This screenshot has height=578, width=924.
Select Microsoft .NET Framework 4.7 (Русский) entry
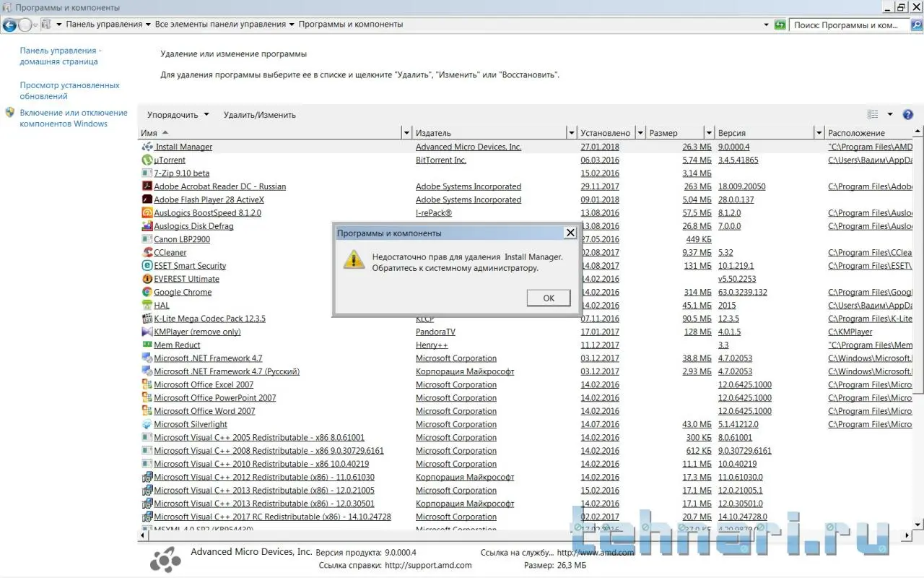pos(227,371)
